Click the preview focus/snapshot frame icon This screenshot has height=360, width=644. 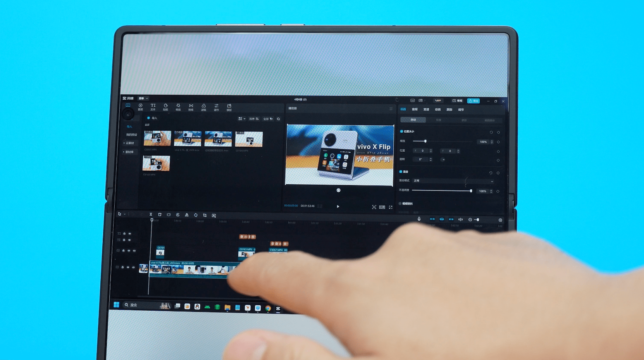(x=374, y=207)
